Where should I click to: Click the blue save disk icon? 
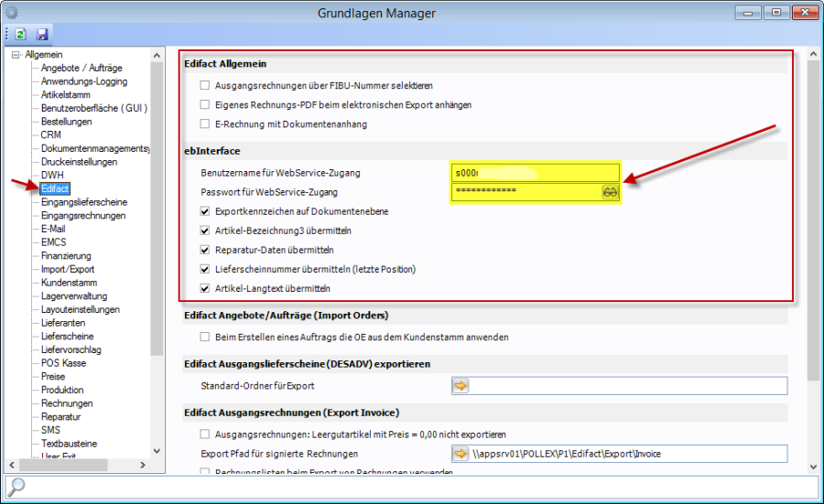[42, 34]
